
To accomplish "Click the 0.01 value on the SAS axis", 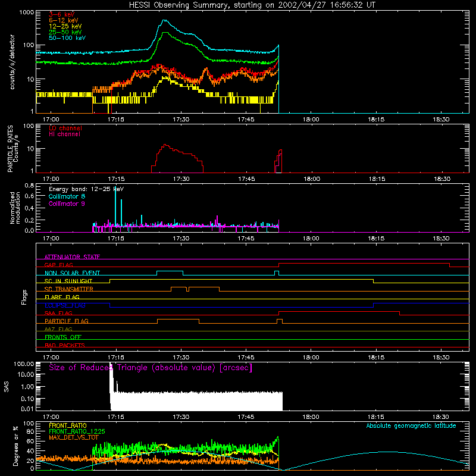I will pyautogui.click(x=27, y=409).
